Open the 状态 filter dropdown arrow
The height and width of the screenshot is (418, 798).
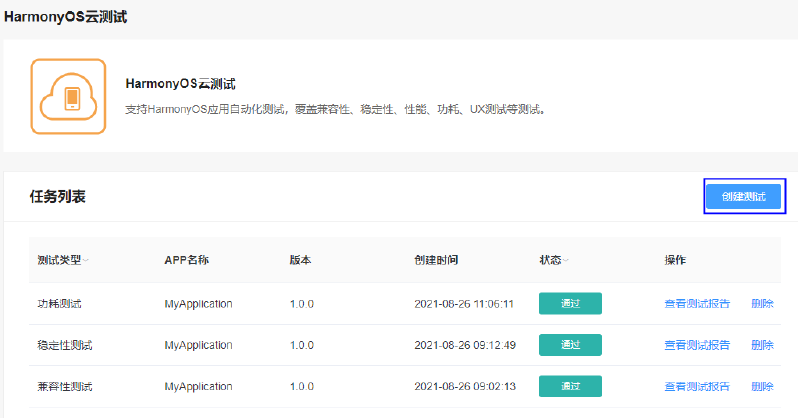tap(565, 261)
